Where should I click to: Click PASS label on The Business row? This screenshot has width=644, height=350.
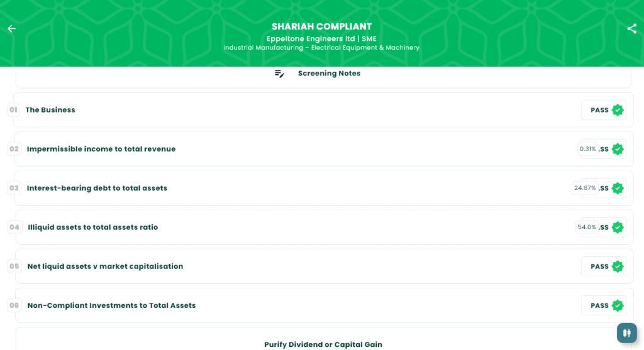pyautogui.click(x=599, y=110)
